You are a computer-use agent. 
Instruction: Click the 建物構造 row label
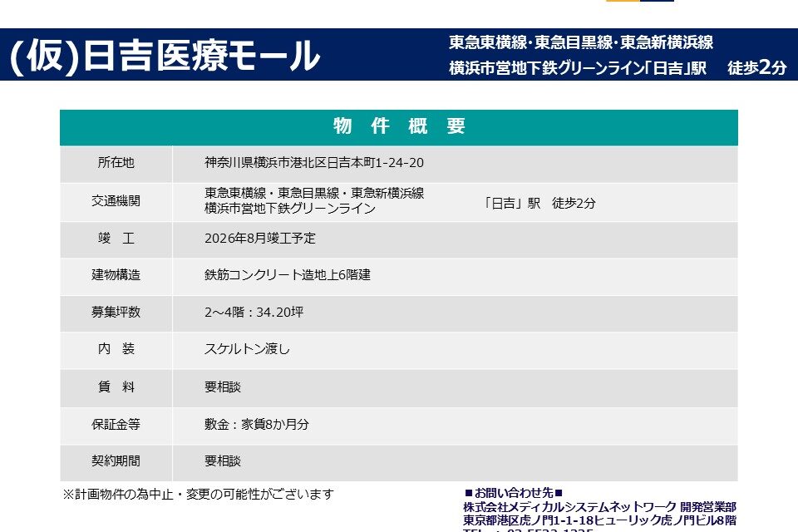click(116, 275)
